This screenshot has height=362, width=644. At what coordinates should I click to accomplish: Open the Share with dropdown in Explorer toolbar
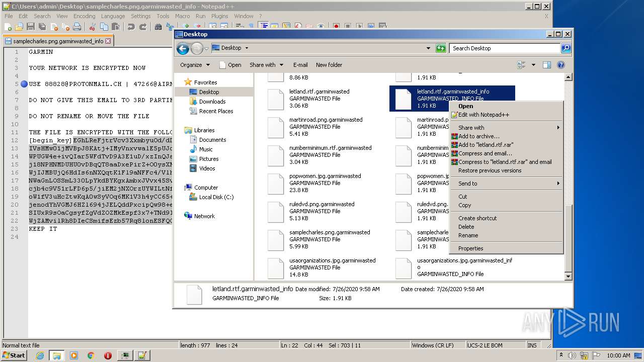click(x=267, y=65)
